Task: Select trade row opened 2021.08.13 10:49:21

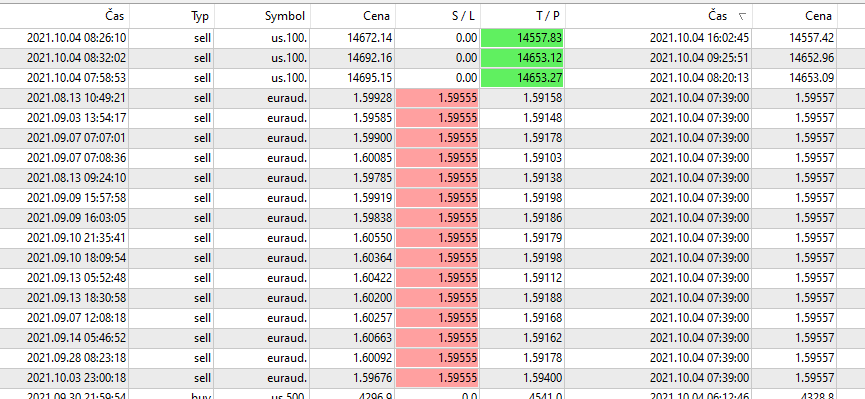Action: click(x=432, y=98)
